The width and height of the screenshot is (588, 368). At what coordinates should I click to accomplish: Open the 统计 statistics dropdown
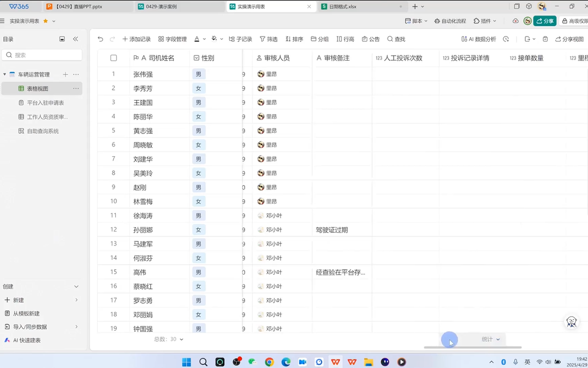click(x=490, y=339)
